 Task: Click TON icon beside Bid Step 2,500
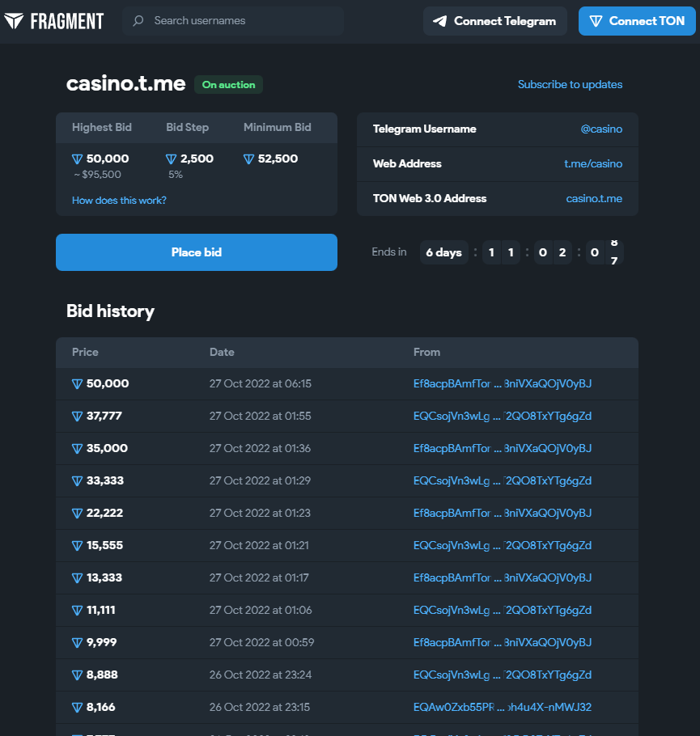click(x=171, y=159)
